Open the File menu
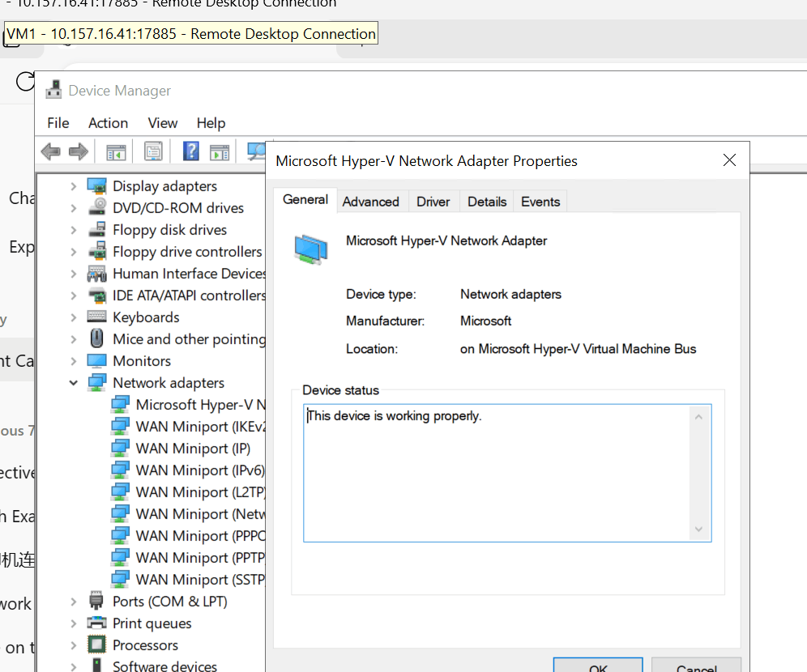The width and height of the screenshot is (807, 672). (x=58, y=123)
